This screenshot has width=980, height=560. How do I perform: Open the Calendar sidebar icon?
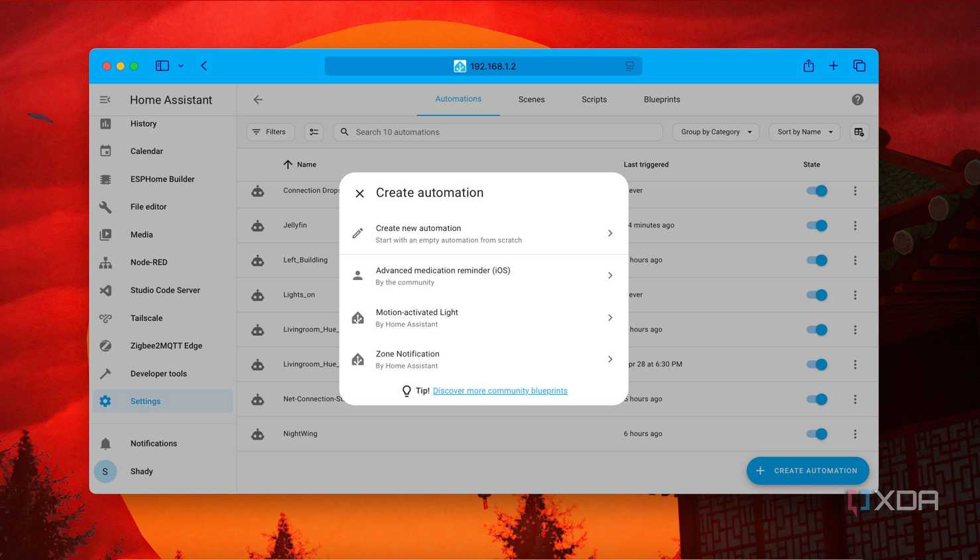pos(105,151)
